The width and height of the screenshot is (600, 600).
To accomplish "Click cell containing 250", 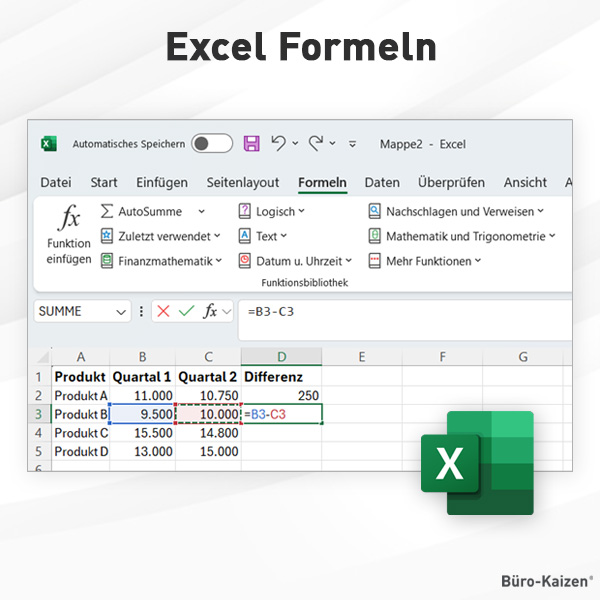I will coord(282,395).
